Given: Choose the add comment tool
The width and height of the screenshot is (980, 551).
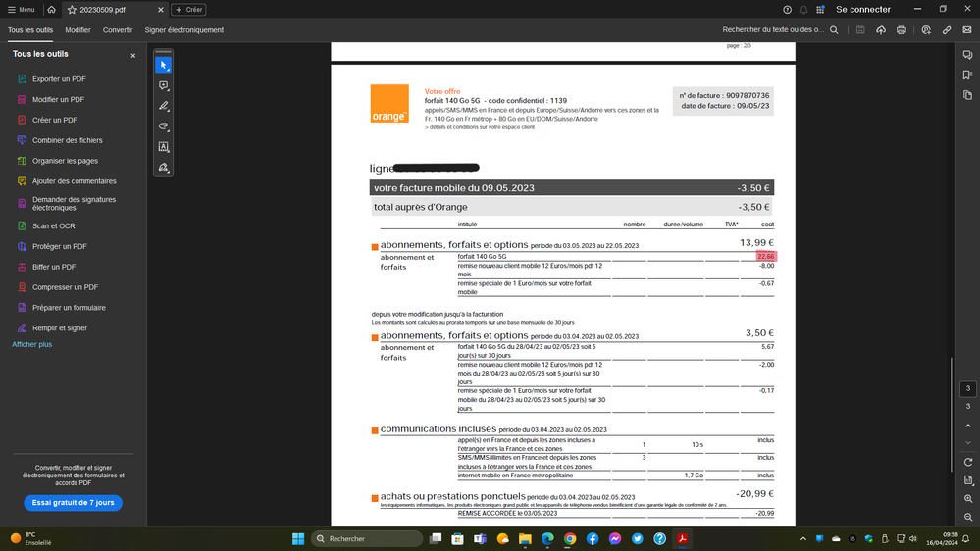Looking at the screenshot, I should [164, 86].
